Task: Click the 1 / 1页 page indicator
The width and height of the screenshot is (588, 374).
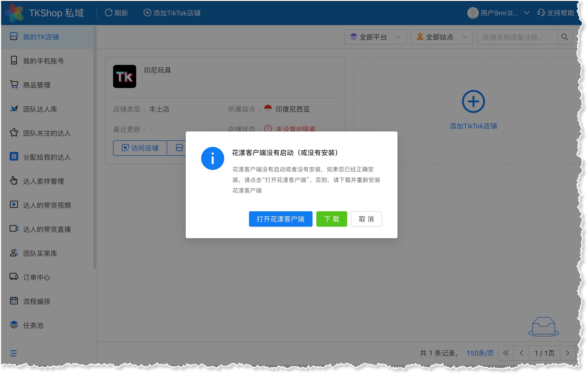Action: coord(544,353)
